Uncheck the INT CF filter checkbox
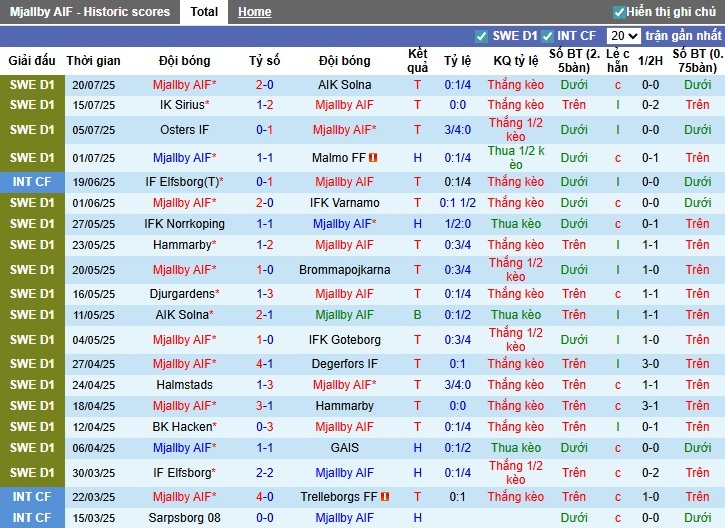The image size is (725, 528). (x=547, y=36)
